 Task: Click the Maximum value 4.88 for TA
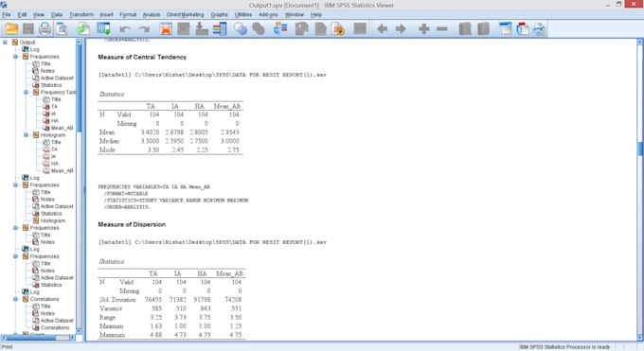tap(155, 335)
